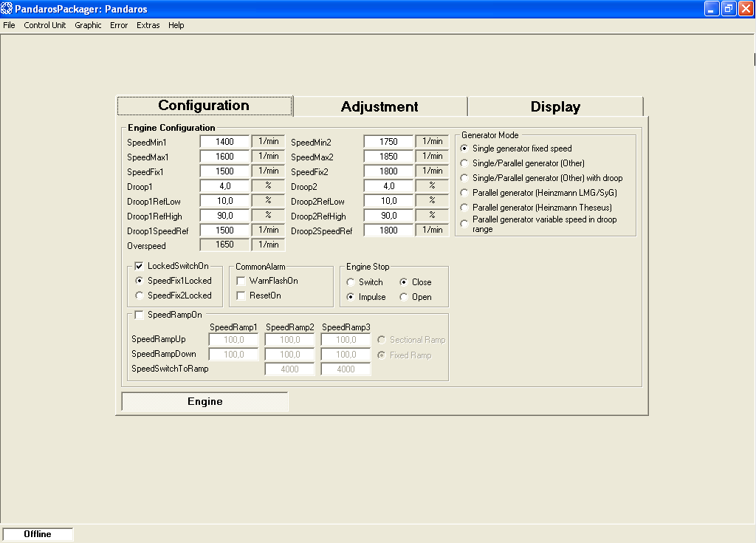Click the SpeedRampUp label

(x=159, y=339)
